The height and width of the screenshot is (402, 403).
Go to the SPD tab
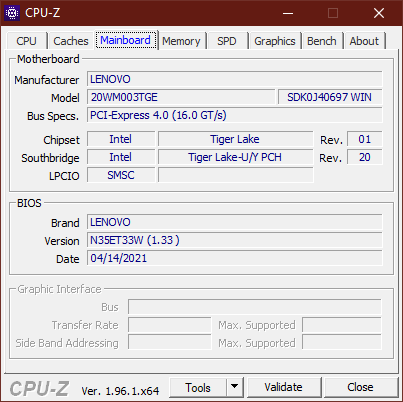click(x=227, y=41)
